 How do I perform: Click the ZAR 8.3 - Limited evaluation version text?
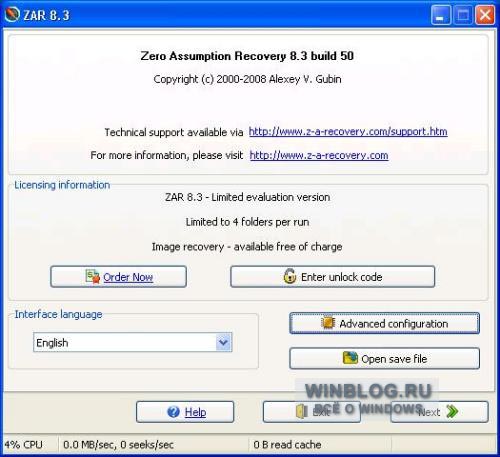(247, 197)
